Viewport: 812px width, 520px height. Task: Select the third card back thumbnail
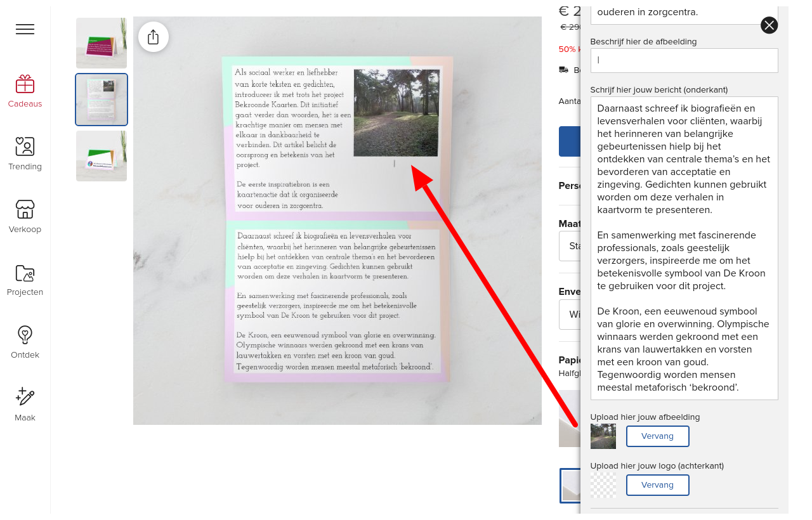(101, 156)
